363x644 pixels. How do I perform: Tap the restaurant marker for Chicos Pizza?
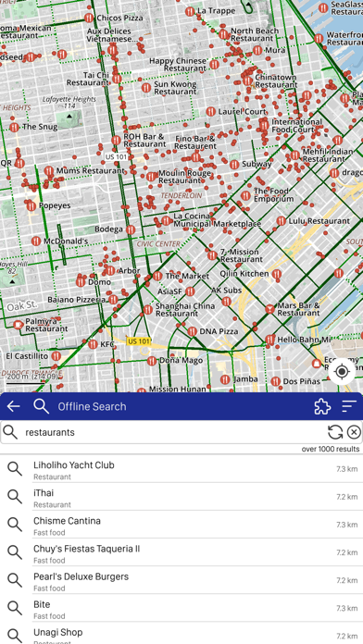click(88, 18)
